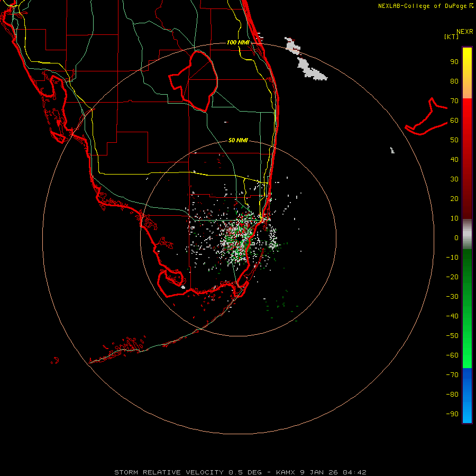Image resolution: width=476 pixels, height=476 pixels.
Task: Click the 20 value on the velocity scale
Action: pos(454,199)
